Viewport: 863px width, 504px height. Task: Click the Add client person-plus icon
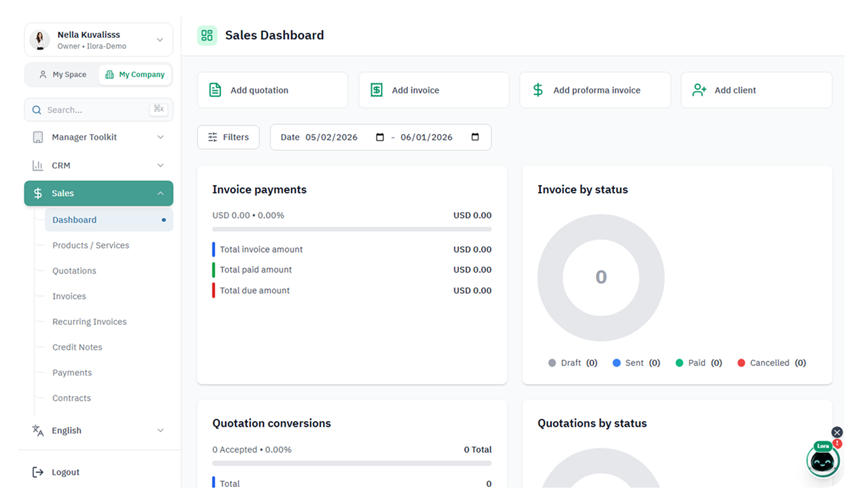[700, 90]
